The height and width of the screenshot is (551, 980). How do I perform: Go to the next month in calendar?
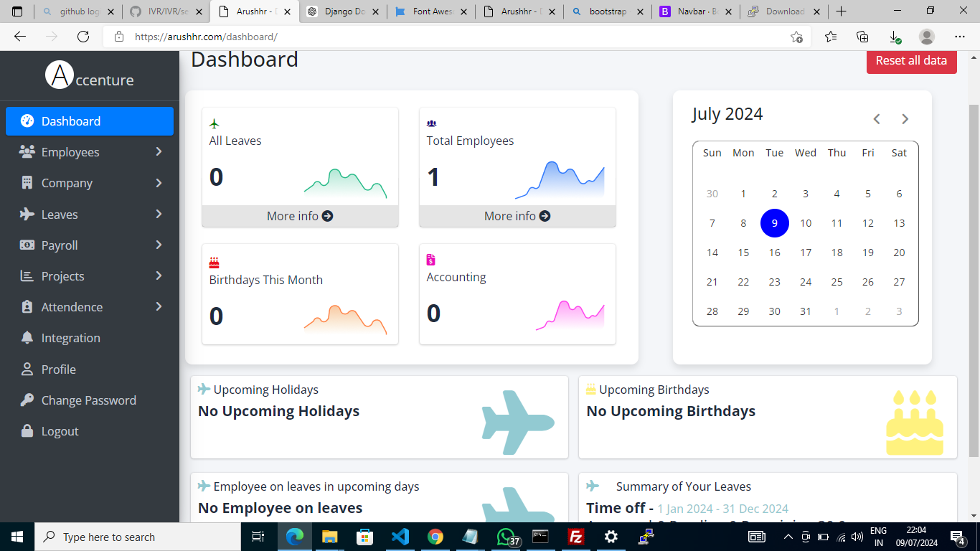[x=905, y=119]
